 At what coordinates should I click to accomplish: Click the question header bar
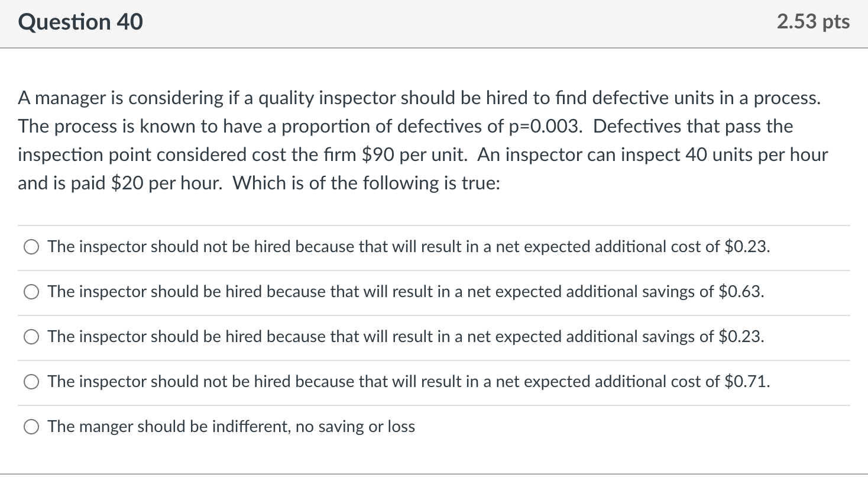tap(434, 21)
